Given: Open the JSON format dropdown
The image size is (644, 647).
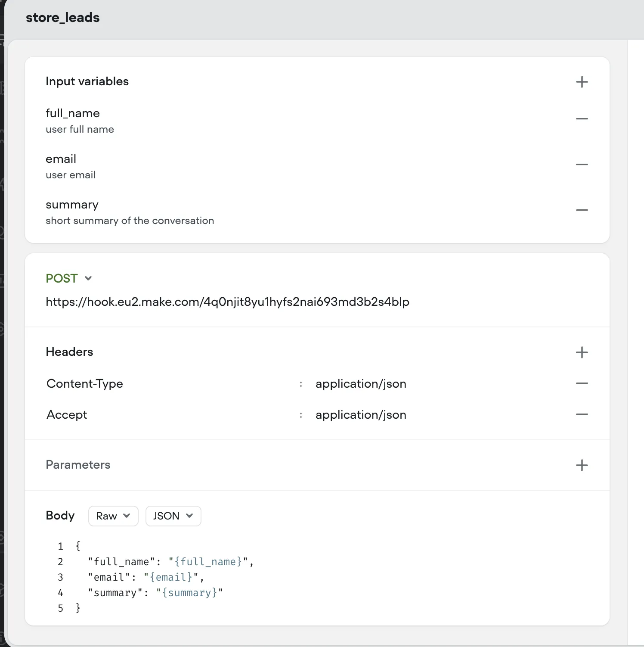Looking at the screenshot, I should click(173, 516).
